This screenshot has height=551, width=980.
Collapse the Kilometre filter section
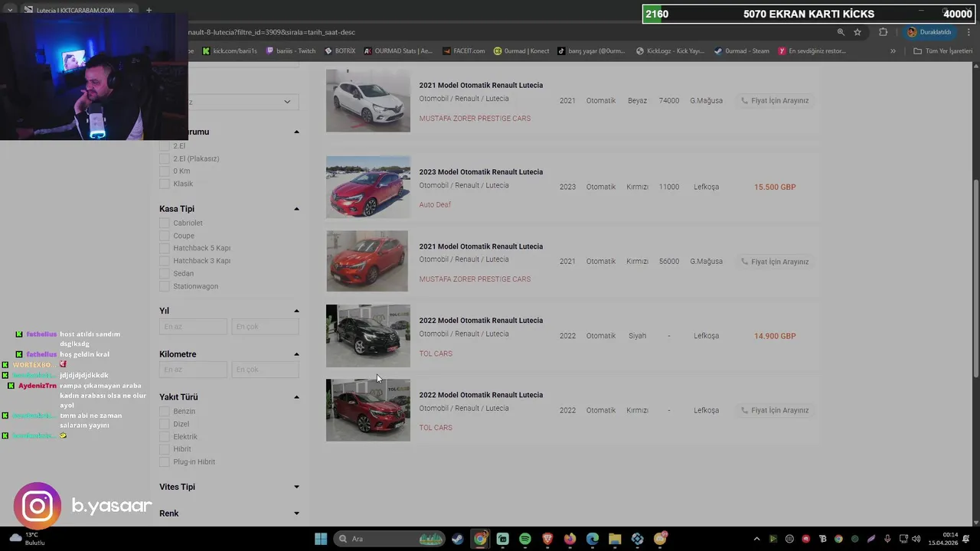coord(296,354)
